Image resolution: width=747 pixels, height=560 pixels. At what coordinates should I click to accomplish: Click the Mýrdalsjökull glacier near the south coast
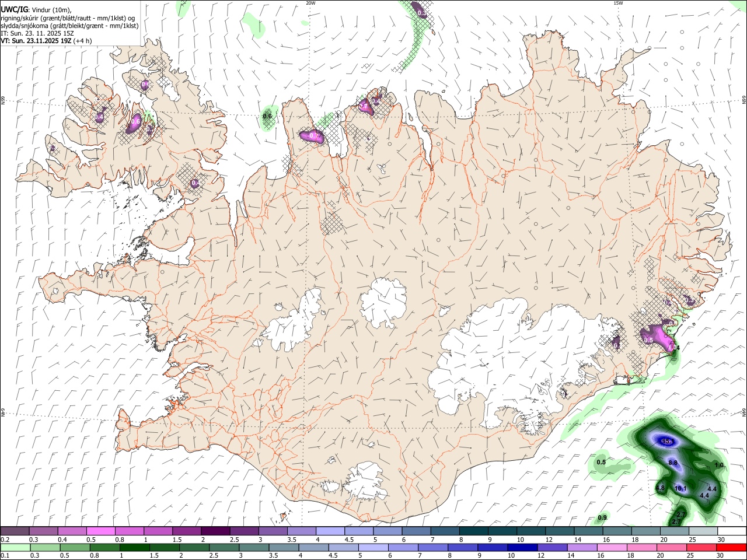pos(365,481)
